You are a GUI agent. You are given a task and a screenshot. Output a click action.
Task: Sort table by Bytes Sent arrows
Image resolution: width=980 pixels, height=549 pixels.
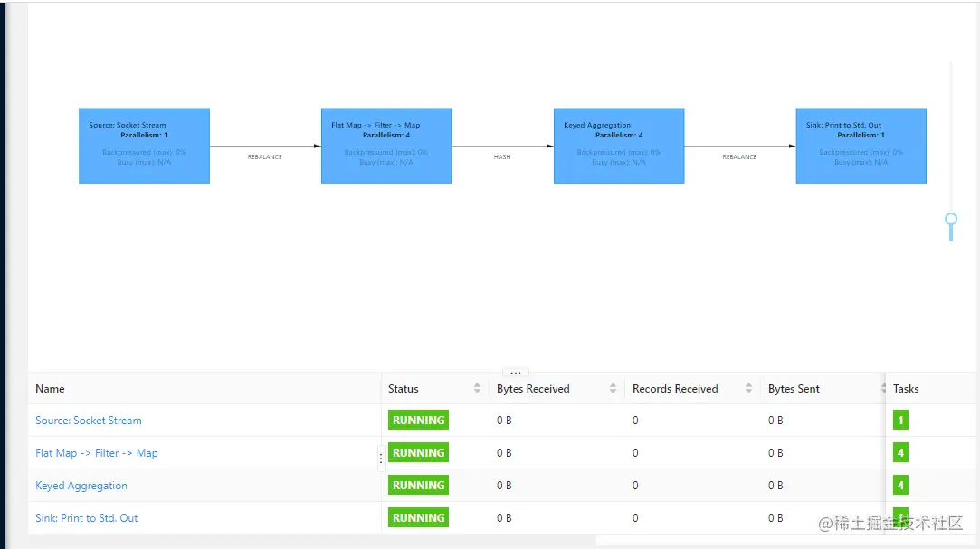883,389
